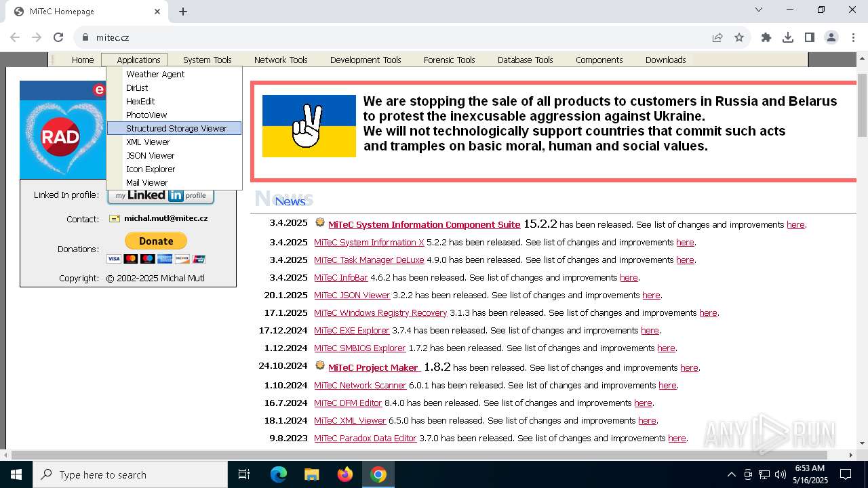Close the MiTeC Homepage tab
The image size is (868, 488).
click(x=157, y=12)
